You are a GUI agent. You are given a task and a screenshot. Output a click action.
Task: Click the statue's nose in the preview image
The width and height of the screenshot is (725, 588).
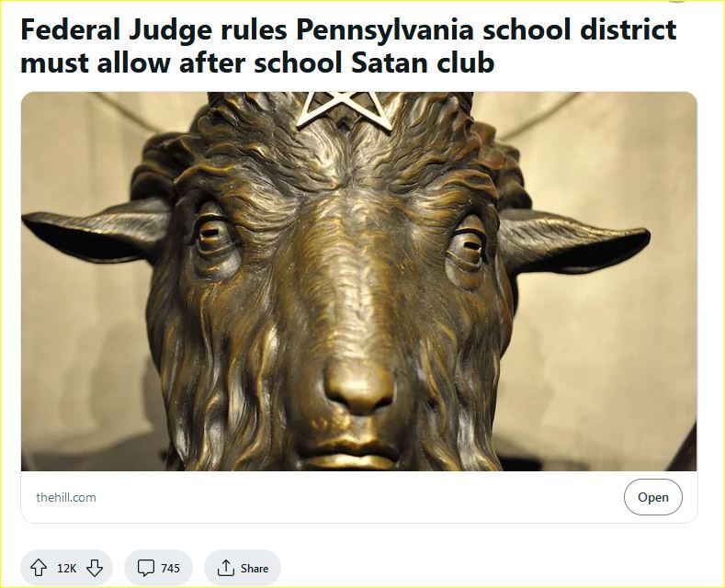pos(359,387)
